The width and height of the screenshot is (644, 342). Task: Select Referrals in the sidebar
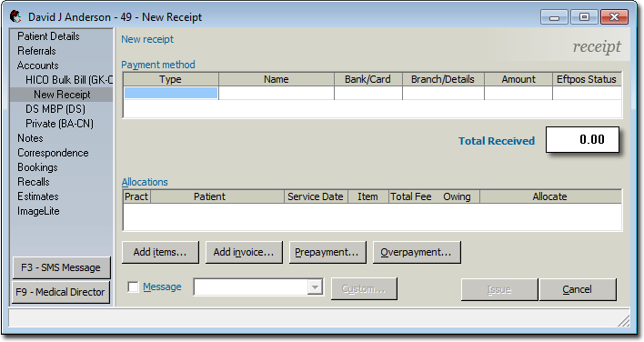coord(36,51)
